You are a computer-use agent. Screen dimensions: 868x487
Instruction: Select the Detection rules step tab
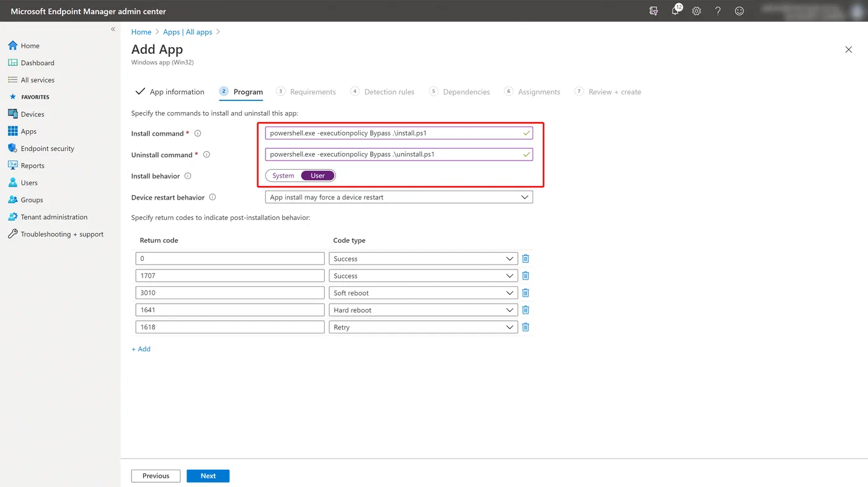point(383,92)
